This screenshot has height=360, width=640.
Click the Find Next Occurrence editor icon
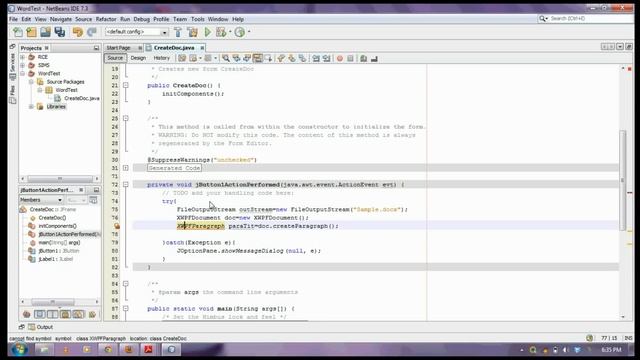click(x=247, y=58)
